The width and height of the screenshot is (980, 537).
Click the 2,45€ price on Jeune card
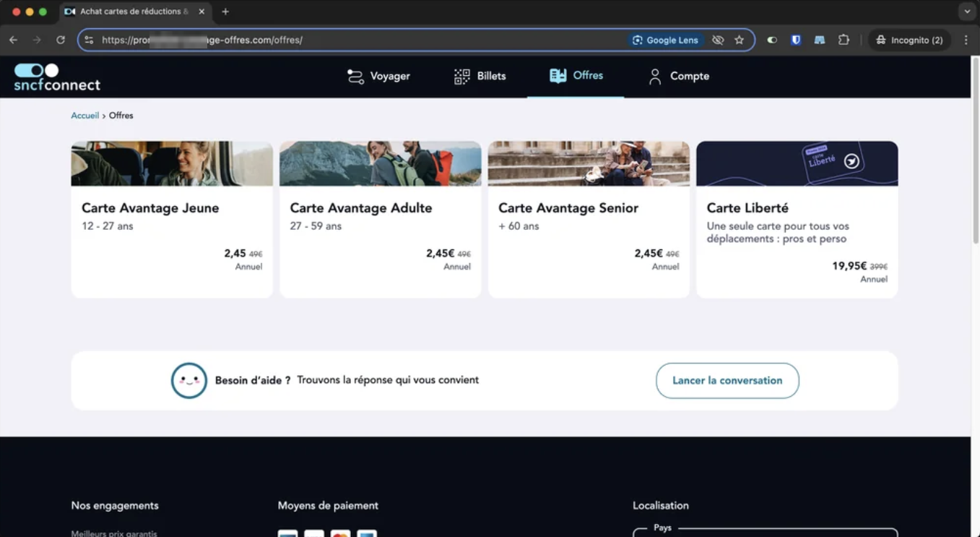pyautogui.click(x=235, y=254)
